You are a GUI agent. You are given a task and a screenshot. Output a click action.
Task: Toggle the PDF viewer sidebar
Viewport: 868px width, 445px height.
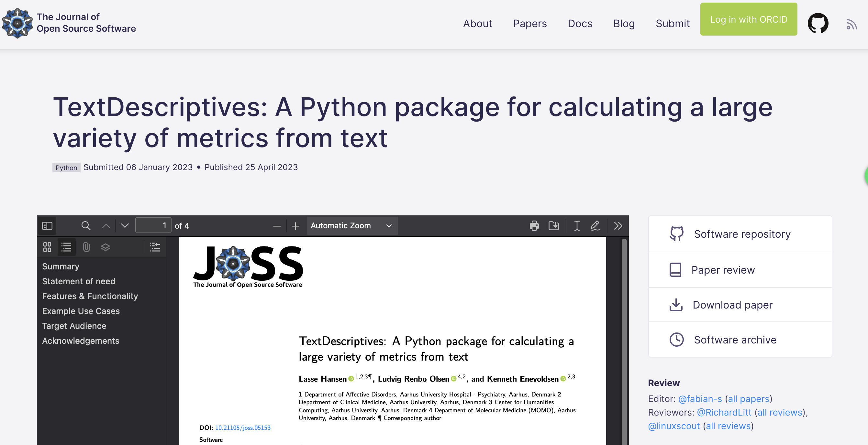click(47, 225)
